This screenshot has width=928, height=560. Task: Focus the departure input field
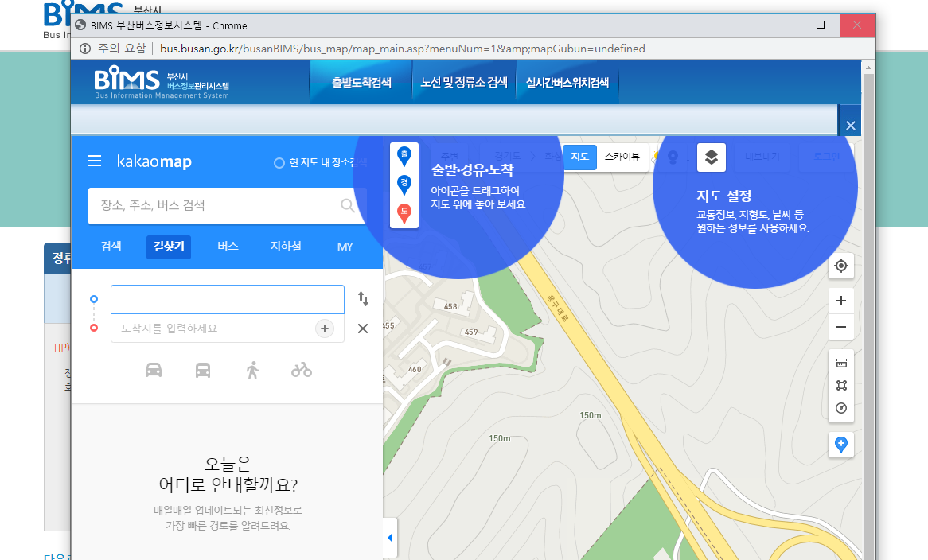[x=228, y=299]
